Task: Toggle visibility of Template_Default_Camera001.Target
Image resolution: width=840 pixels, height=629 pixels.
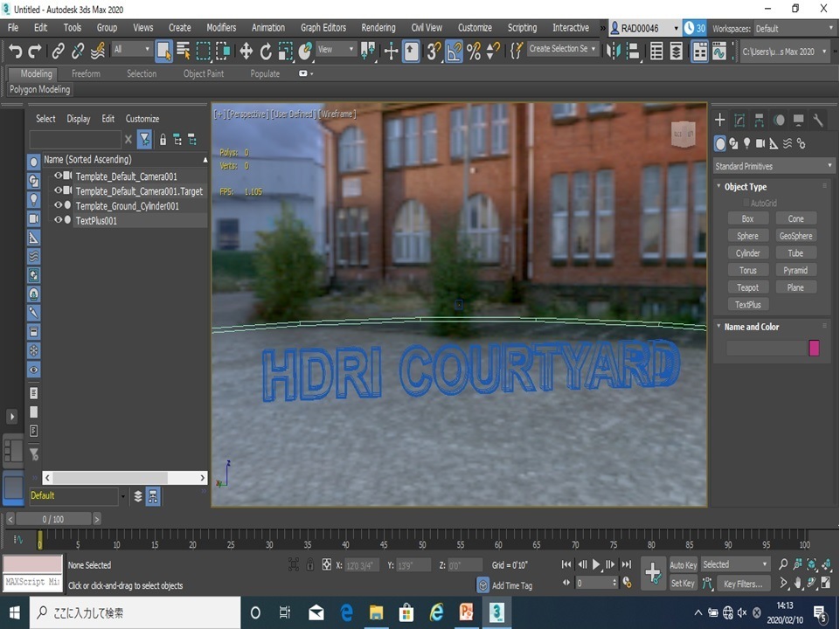Action: click(x=58, y=190)
